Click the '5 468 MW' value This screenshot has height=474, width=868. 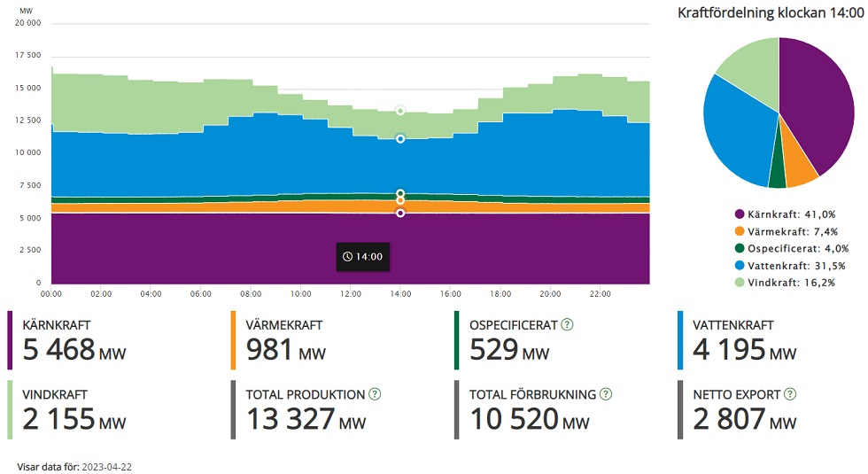click(74, 349)
